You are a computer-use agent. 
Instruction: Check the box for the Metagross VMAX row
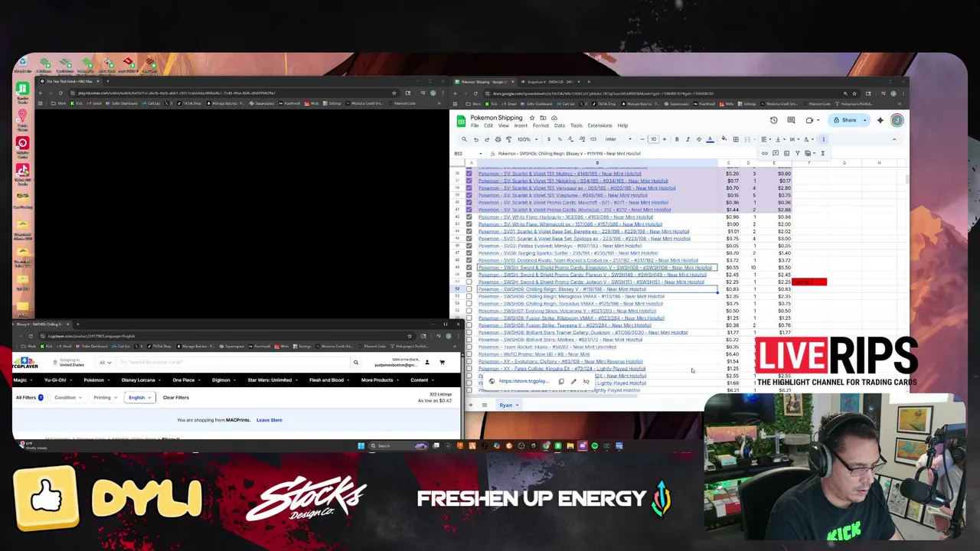(469, 296)
